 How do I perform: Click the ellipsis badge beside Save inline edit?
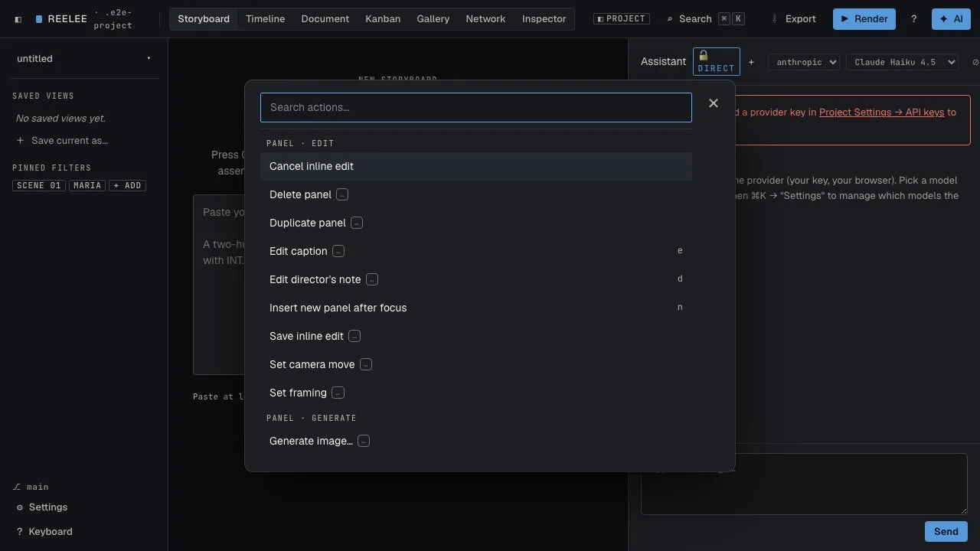354,337
